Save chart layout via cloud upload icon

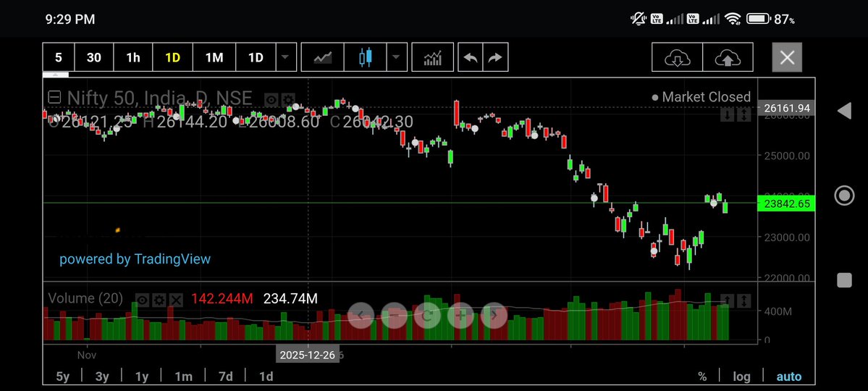tap(728, 57)
